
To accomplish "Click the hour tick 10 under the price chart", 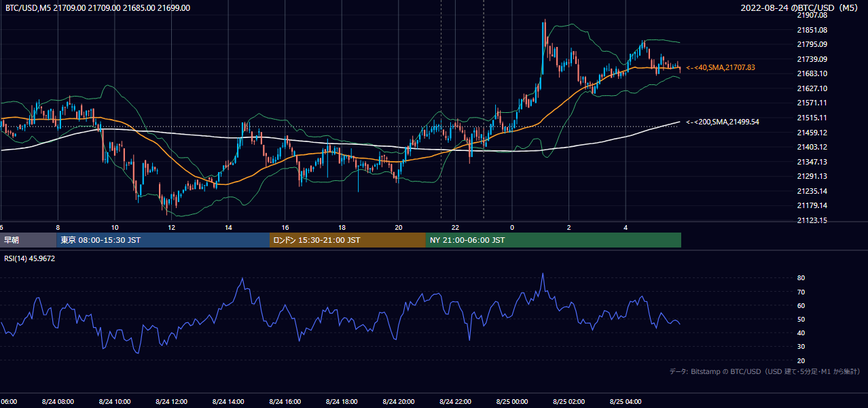I will pyautogui.click(x=115, y=227).
